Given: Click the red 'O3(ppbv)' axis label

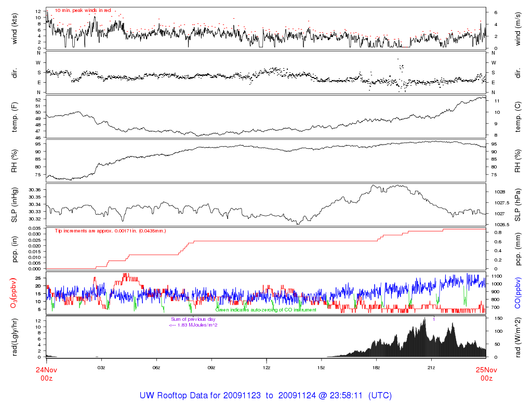Looking at the screenshot, I should pos(14,293).
